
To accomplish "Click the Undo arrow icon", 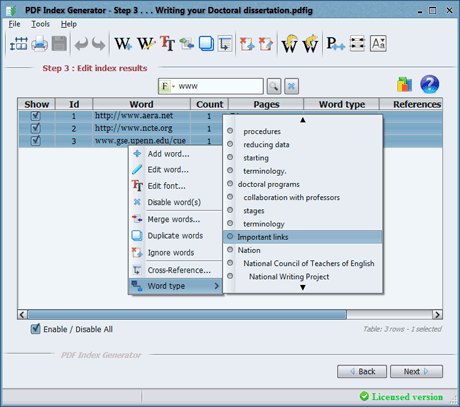I will [81, 44].
